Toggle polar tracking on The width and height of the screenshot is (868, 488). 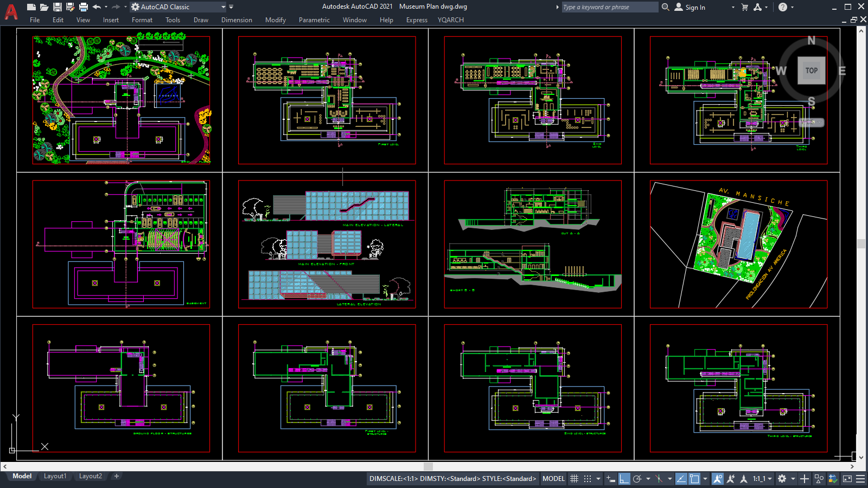tap(638, 479)
